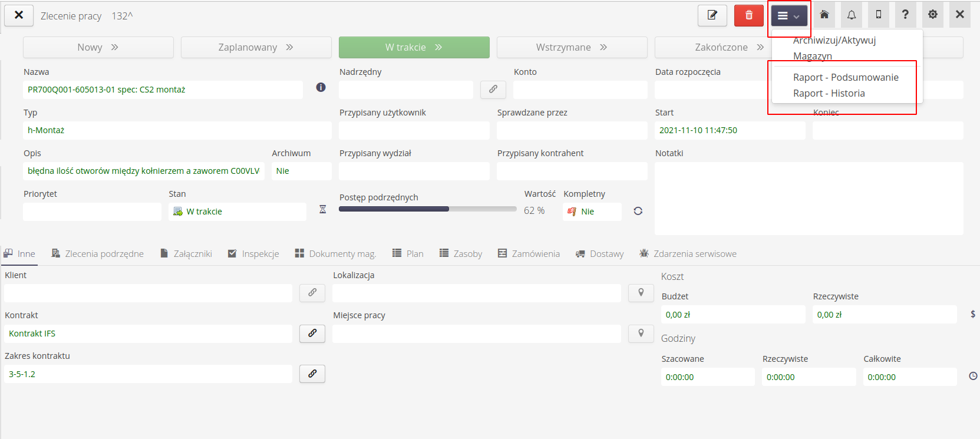This screenshot has height=439, width=980.
Task: Click the Postęp podrzędnych progress bar
Action: coord(427,209)
